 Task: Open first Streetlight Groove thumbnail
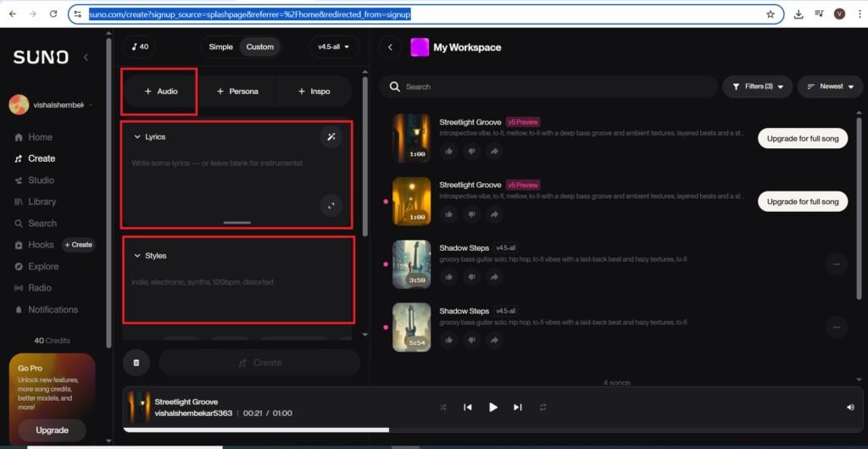(x=411, y=138)
